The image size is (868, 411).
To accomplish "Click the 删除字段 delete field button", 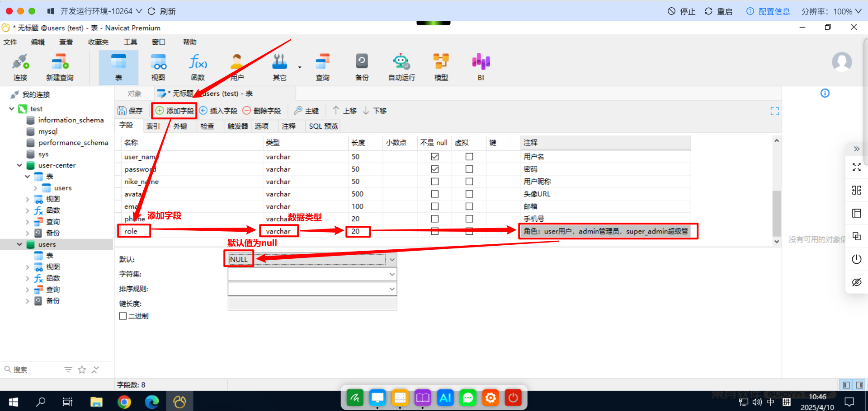I will (262, 111).
